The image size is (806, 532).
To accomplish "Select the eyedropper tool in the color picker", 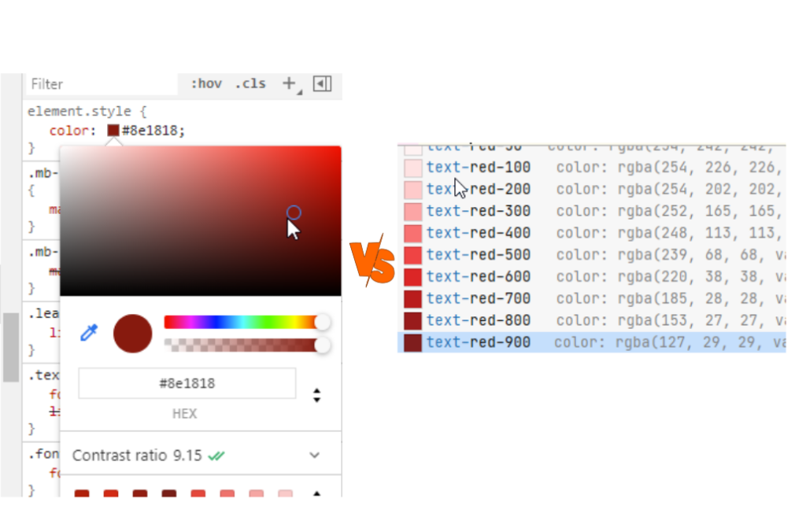I will coord(89,333).
